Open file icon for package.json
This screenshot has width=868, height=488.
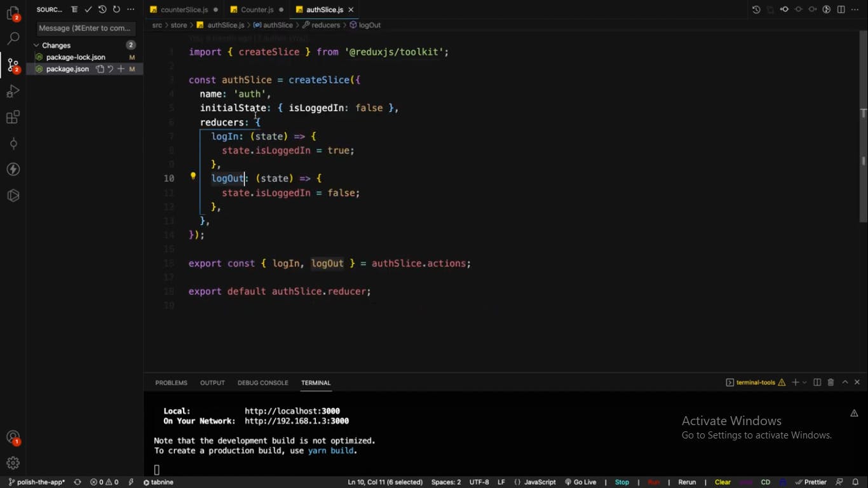pyautogui.click(x=100, y=69)
